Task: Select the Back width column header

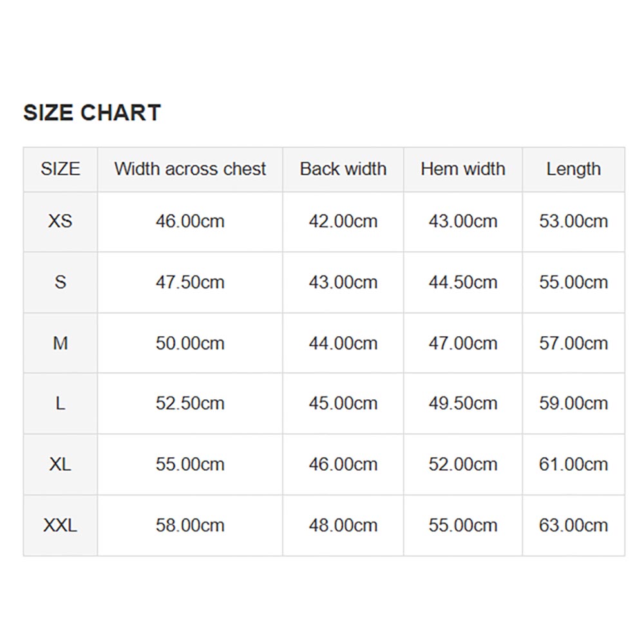Action: tap(343, 169)
